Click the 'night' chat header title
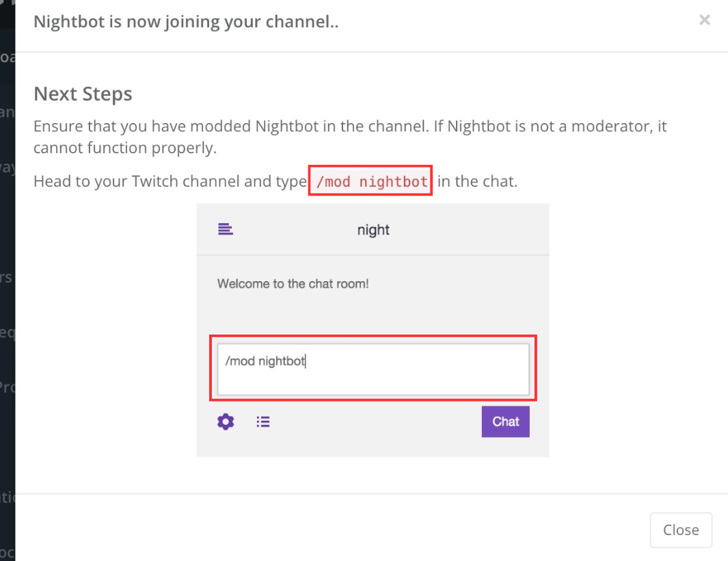The image size is (728, 561). pyautogui.click(x=373, y=230)
